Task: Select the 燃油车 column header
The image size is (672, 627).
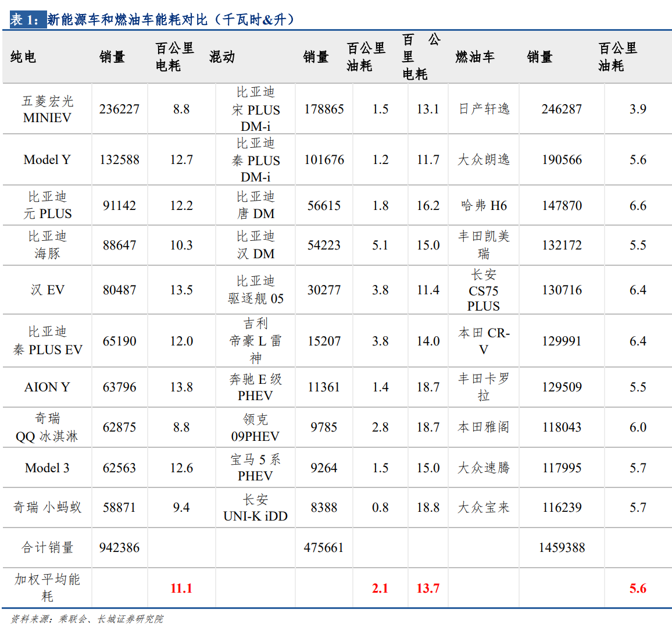Action: click(x=475, y=57)
